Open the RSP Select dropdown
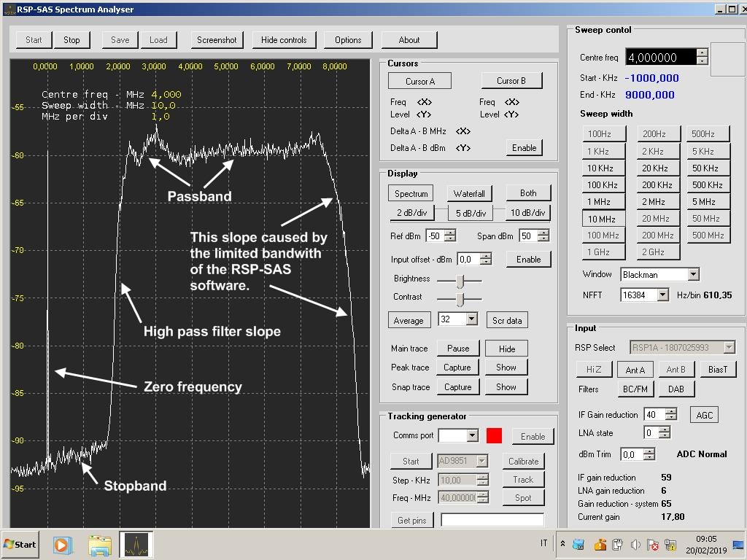The height and width of the screenshot is (560, 747). tap(729, 347)
